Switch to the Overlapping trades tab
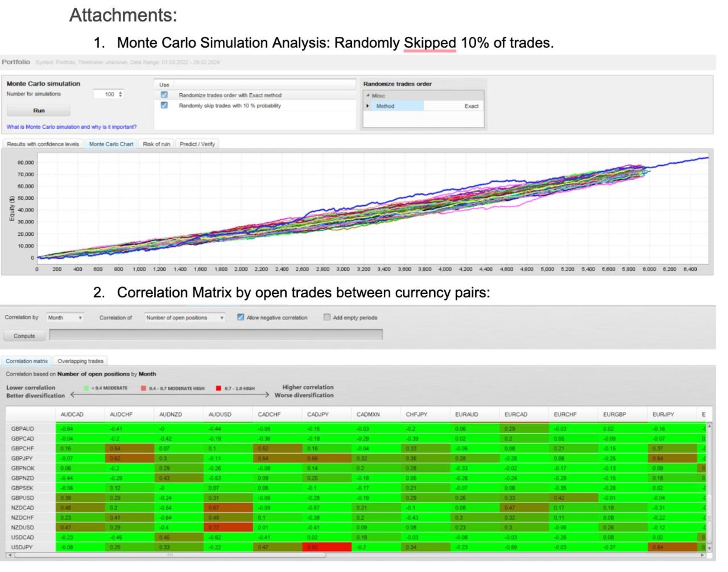The width and height of the screenshot is (728, 572). click(80, 361)
